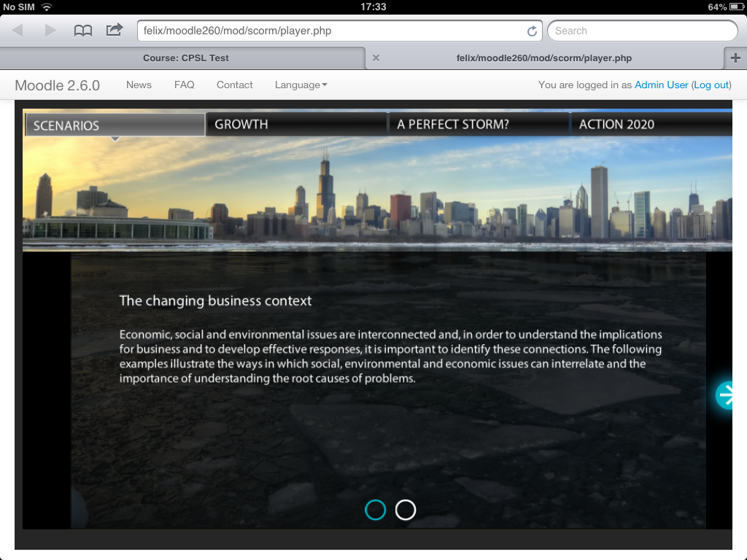Open a new tab with plus button
This screenshot has width=747, height=560.
pyautogui.click(x=735, y=58)
